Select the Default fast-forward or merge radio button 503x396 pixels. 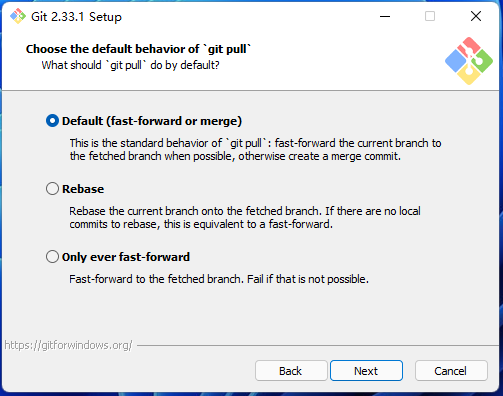coord(52,121)
